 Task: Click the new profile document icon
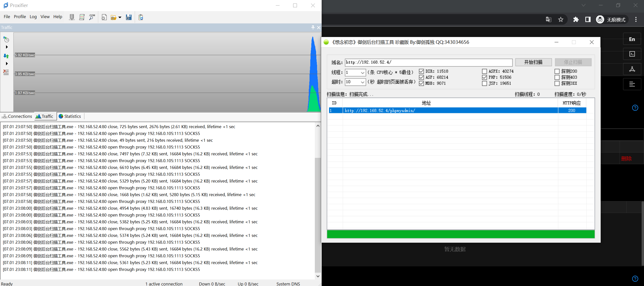tap(104, 17)
